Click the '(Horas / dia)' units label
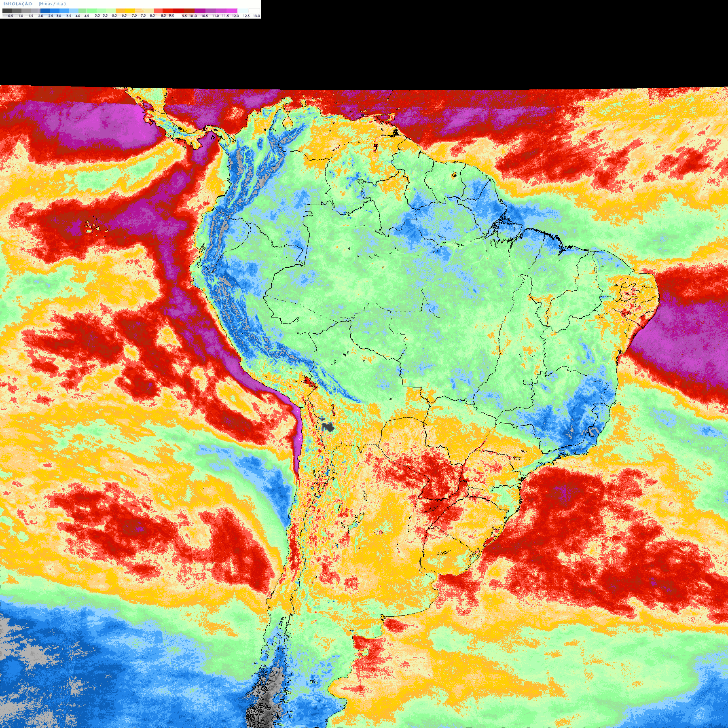This screenshot has width=728, height=728. [x=52, y=4]
